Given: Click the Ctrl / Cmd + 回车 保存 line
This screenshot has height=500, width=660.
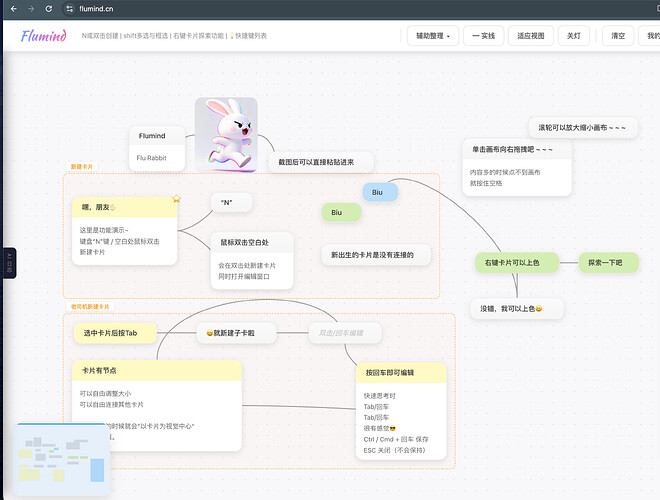Looking at the screenshot, I should (396, 439).
